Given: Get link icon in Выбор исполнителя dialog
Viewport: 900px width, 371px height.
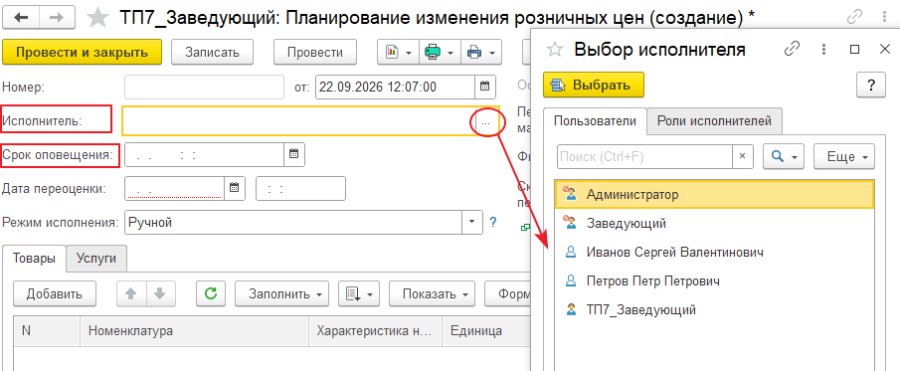Looking at the screenshot, I should tap(792, 49).
